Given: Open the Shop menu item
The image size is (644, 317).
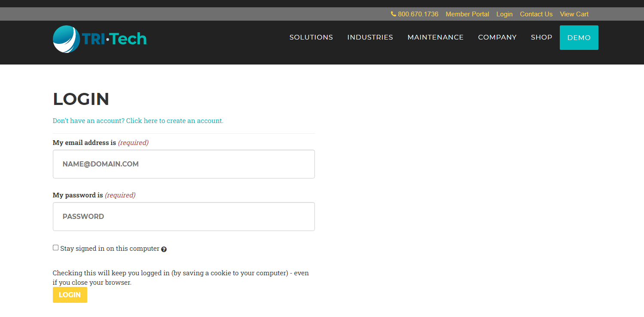Looking at the screenshot, I should [x=541, y=37].
